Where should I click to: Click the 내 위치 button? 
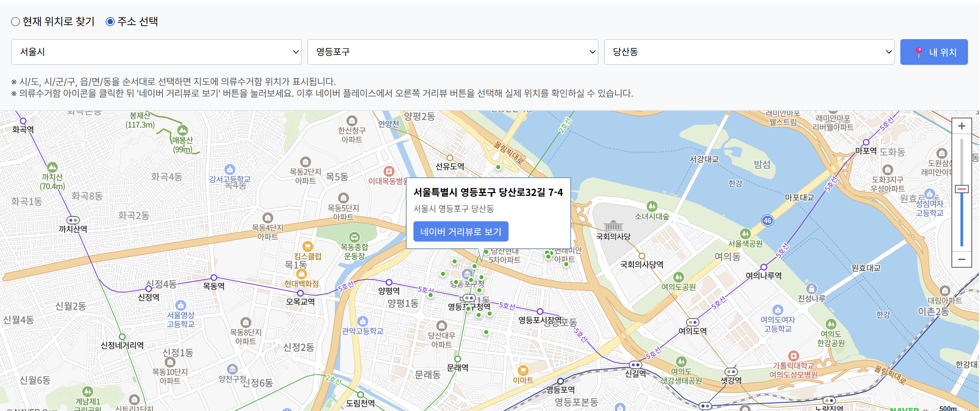pos(934,52)
